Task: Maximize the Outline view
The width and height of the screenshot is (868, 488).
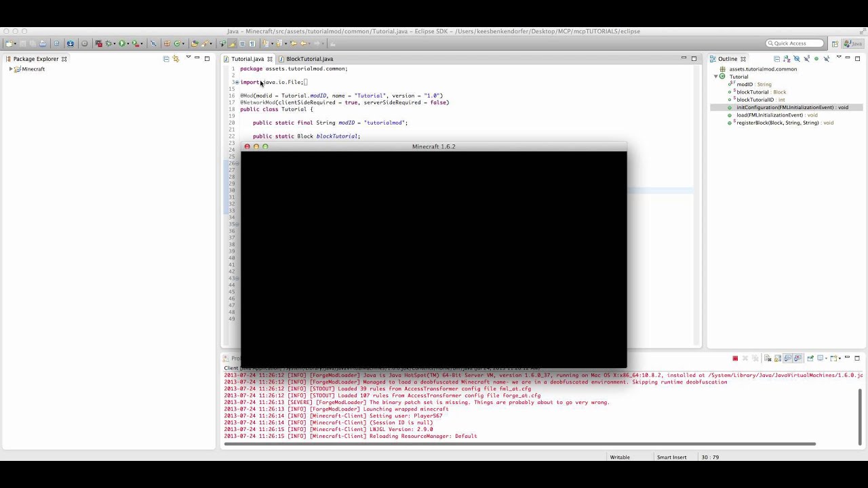Action: (857, 59)
